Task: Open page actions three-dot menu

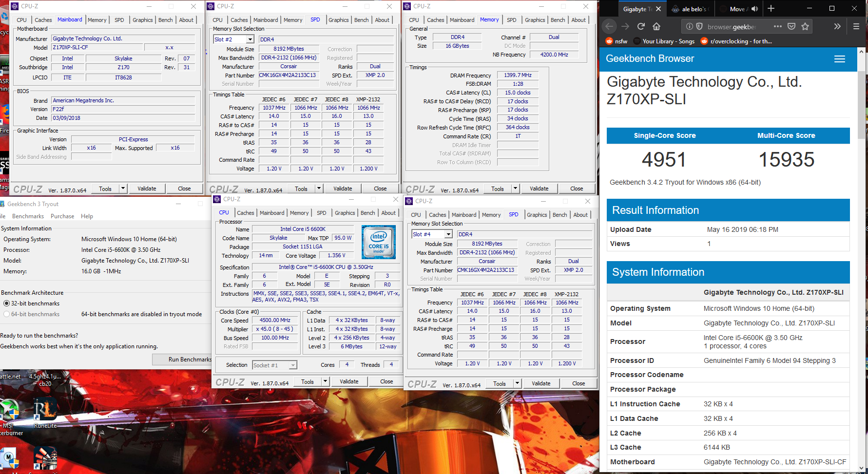Action: pyautogui.click(x=778, y=26)
